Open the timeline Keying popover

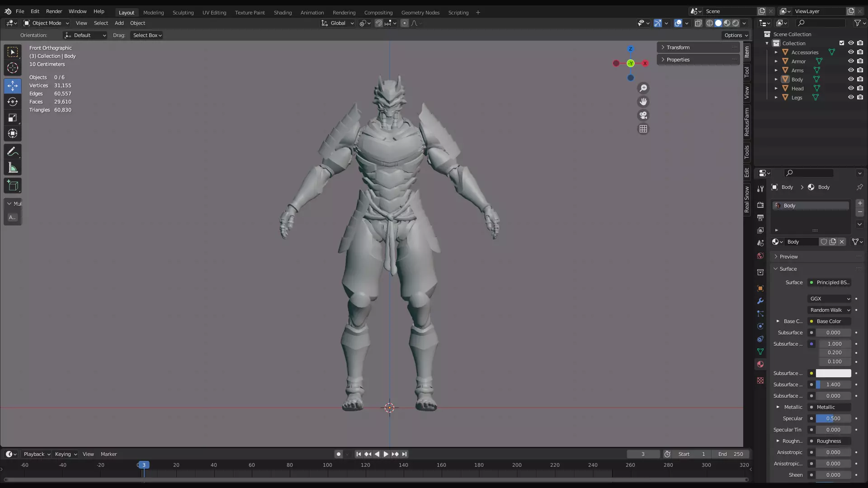(66, 454)
